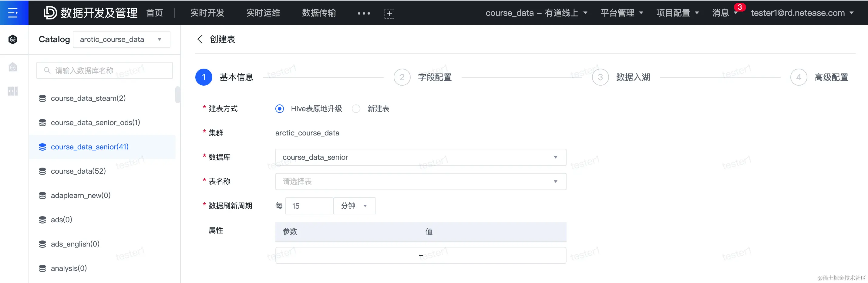Click the database icon beside course_data(52)

(42, 171)
